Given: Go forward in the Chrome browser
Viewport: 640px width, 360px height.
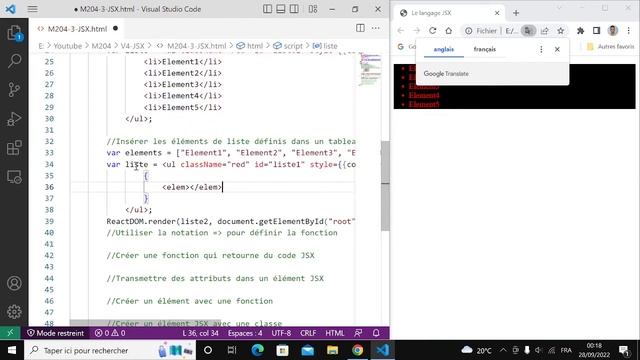Looking at the screenshot, I should (x=416, y=31).
